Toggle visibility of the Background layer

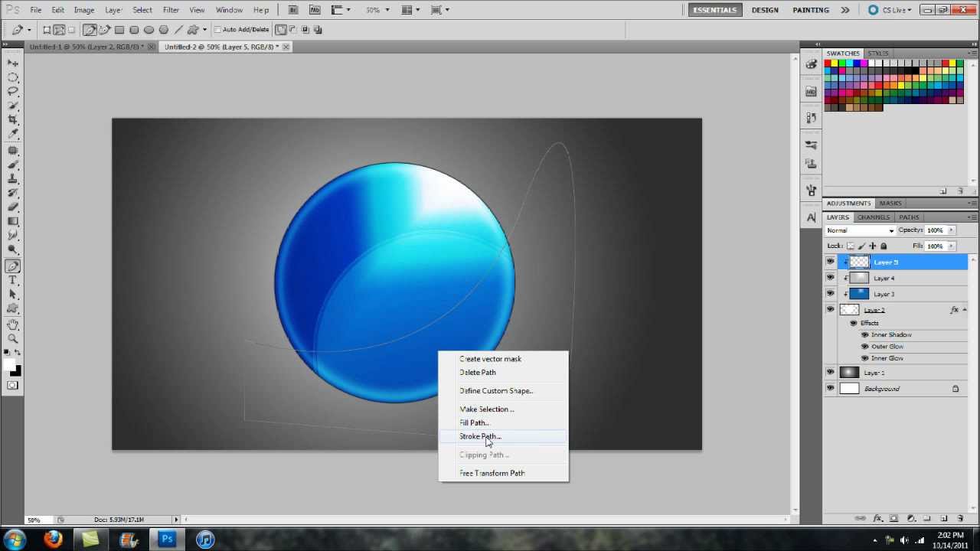coord(830,389)
